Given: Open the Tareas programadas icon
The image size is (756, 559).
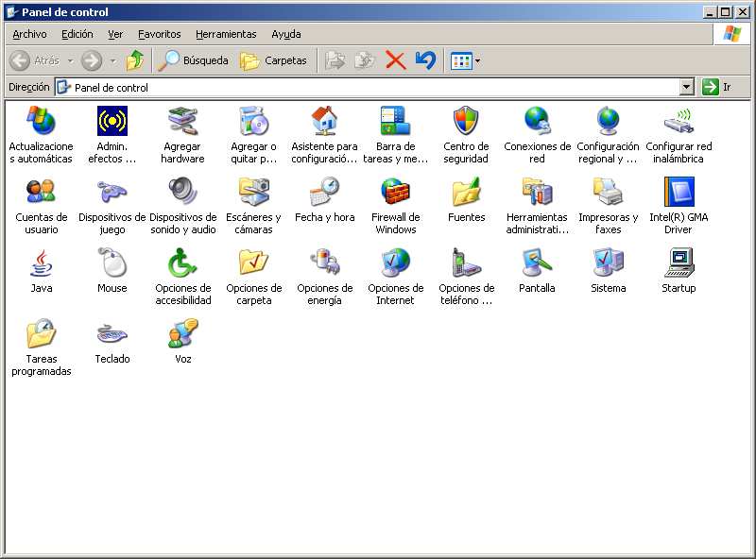Looking at the screenshot, I should coord(41,334).
